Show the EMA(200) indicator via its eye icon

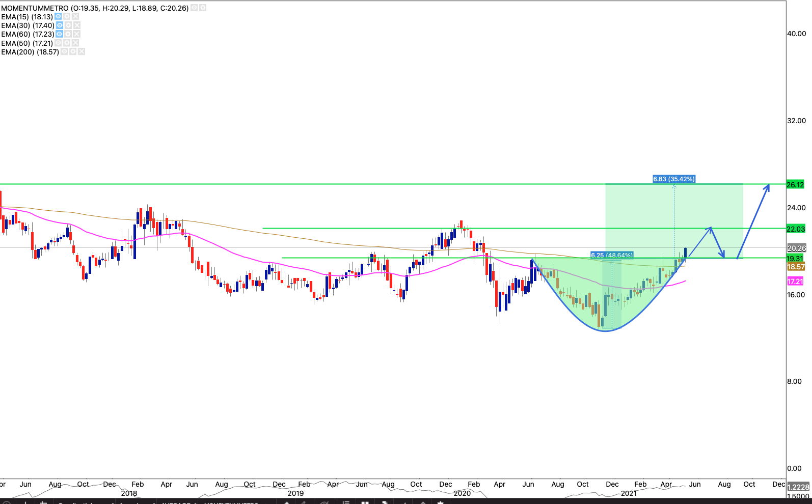click(x=65, y=52)
